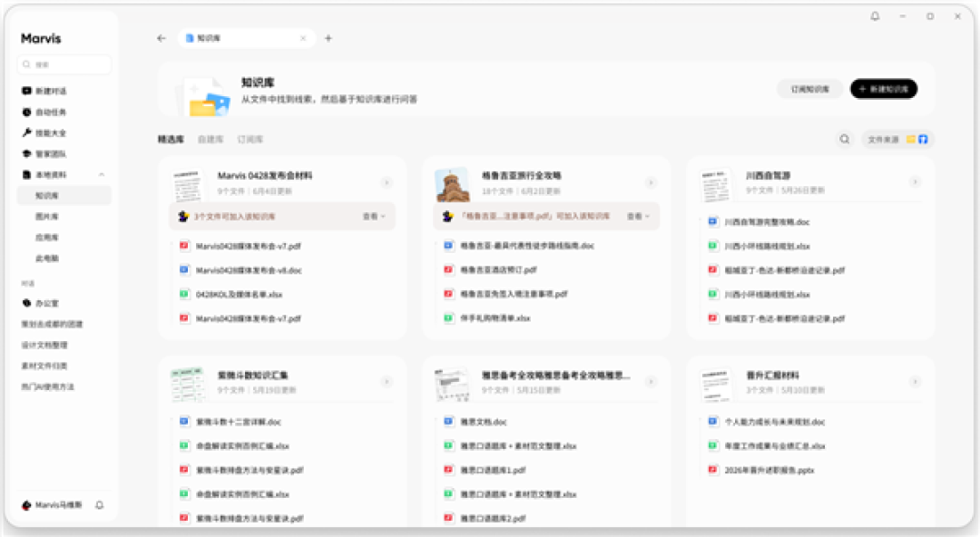Screen dimensions: 980x537
Task: Click the xlsx icon of 伴手礼购物清单.xlsx
Action: click(448, 317)
